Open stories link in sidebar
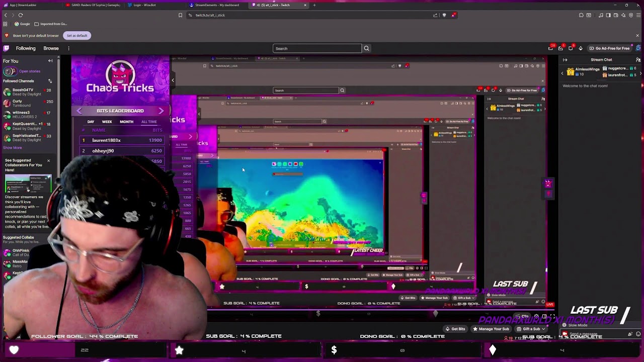This screenshot has height=362, width=644. [x=30, y=71]
